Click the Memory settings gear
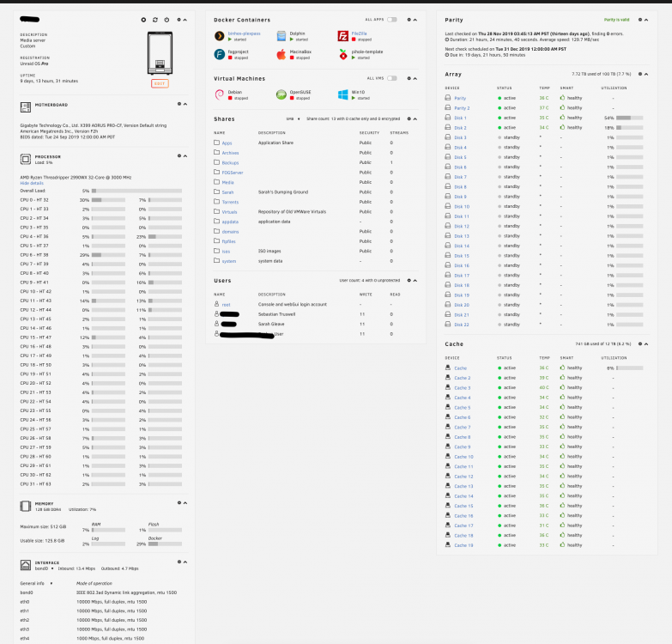 pyautogui.click(x=179, y=502)
